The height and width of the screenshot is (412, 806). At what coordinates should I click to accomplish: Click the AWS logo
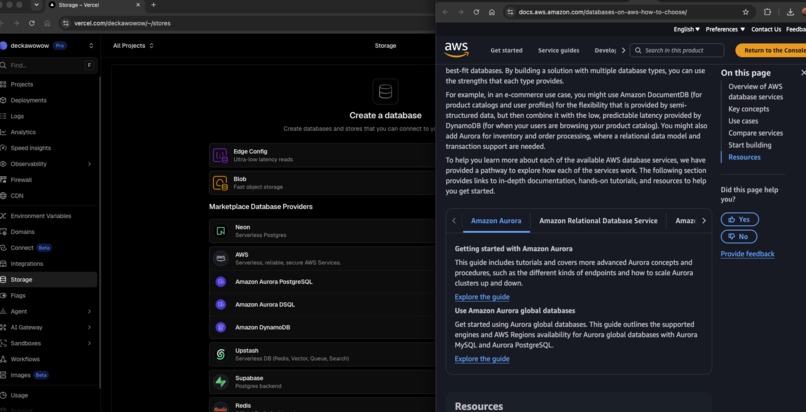[456, 50]
